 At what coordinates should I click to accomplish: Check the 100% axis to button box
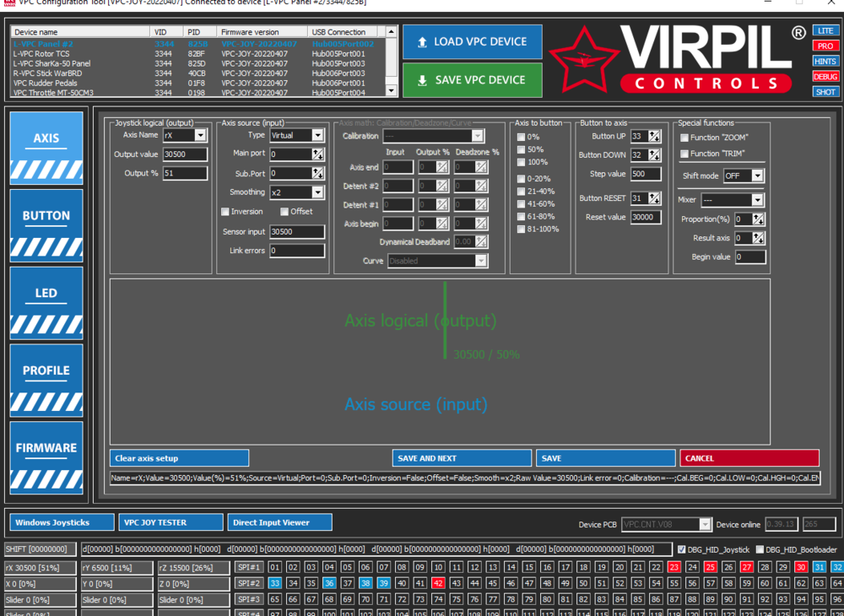click(x=521, y=163)
